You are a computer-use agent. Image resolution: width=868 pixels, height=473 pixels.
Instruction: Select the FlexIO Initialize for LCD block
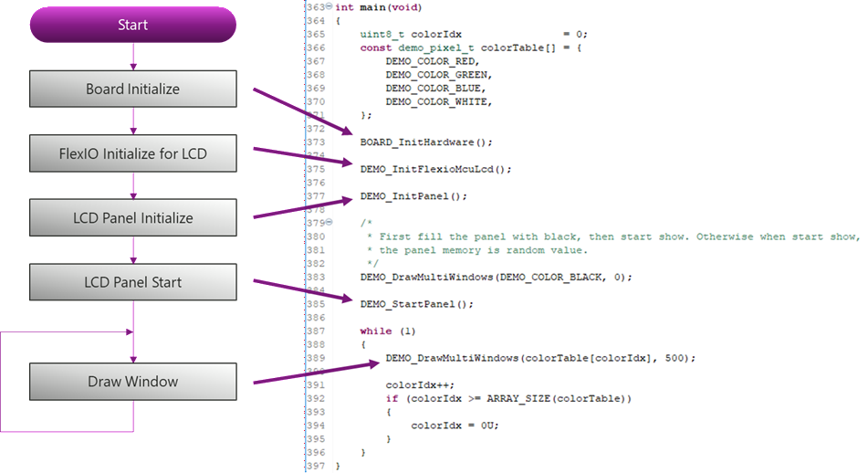pos(133,153)
